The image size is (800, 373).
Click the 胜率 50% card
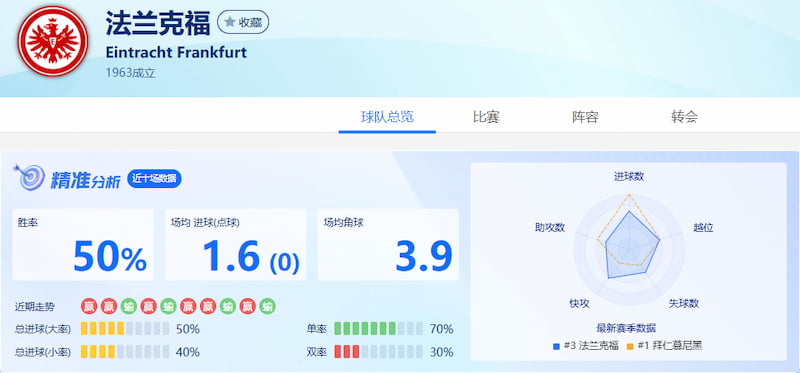pyautogui.click(x=83, y=244)
